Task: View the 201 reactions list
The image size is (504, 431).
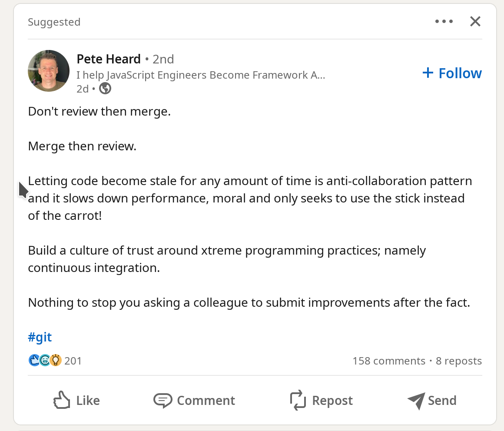Action: click(x=73, y=361)
